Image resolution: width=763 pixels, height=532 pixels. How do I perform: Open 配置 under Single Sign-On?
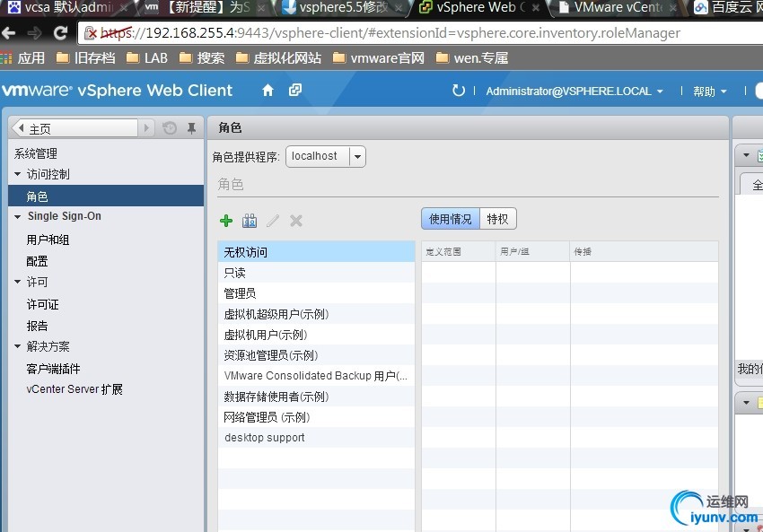tap(37, 261)
